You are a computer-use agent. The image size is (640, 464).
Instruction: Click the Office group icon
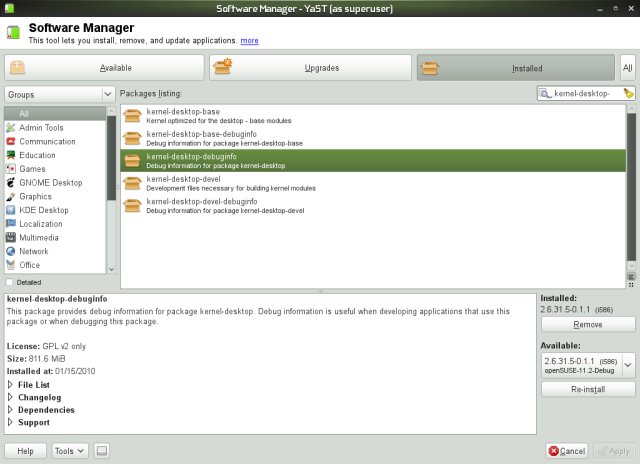(x=11, y=265)
